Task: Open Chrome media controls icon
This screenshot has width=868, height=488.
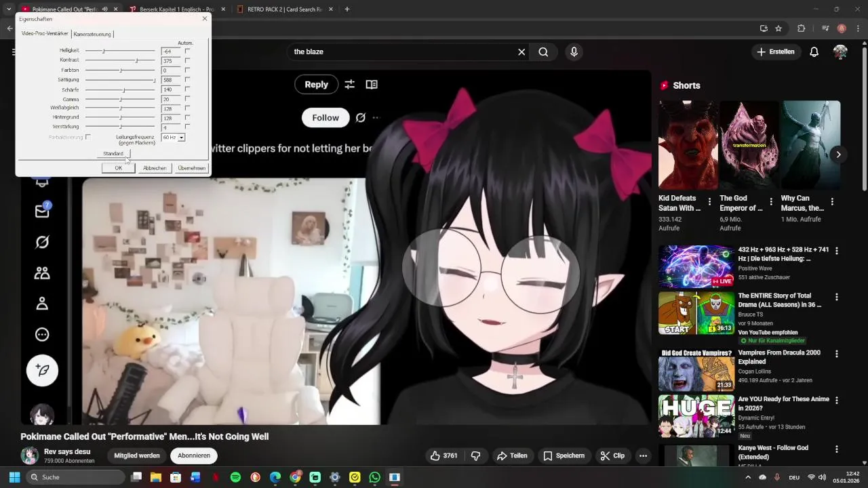Action: point(825,28)
